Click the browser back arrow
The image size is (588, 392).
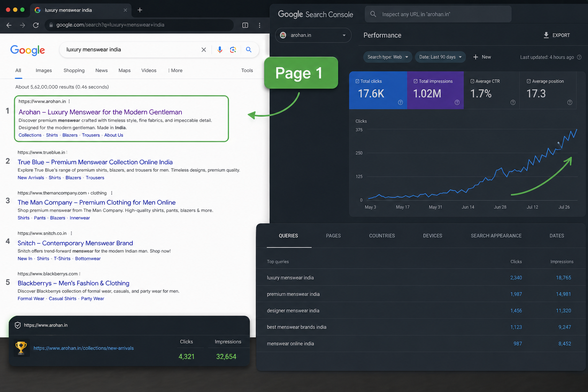(9, 25)
